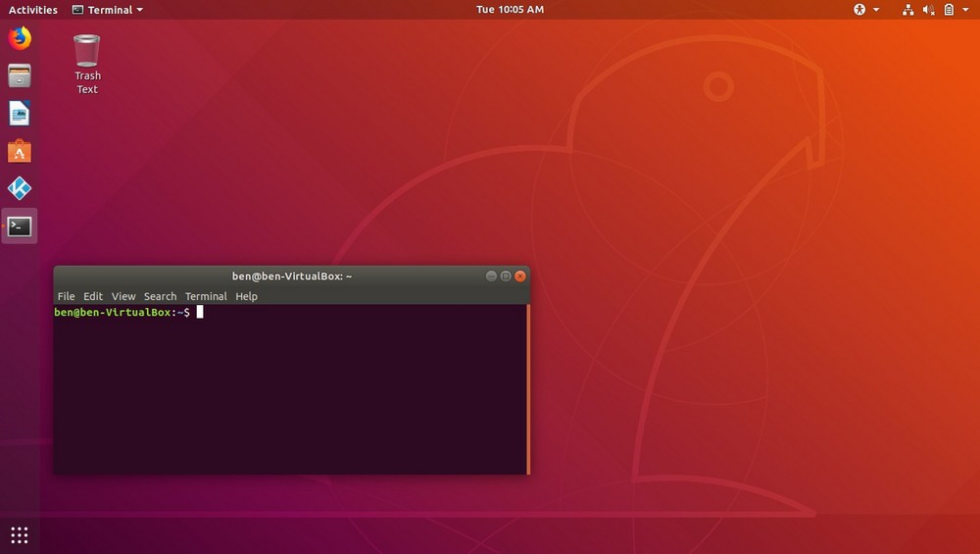
Task: Open the terminal Search menu
Action: 160,296
